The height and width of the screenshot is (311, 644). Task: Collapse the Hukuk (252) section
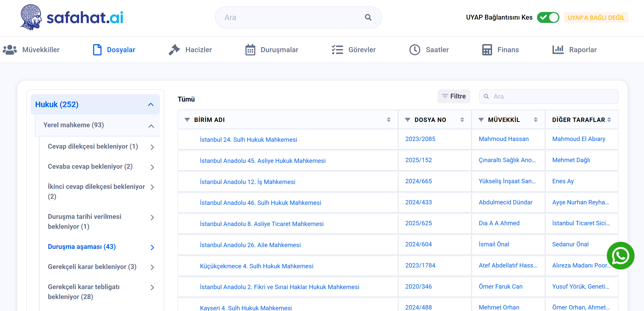point(151,105)
